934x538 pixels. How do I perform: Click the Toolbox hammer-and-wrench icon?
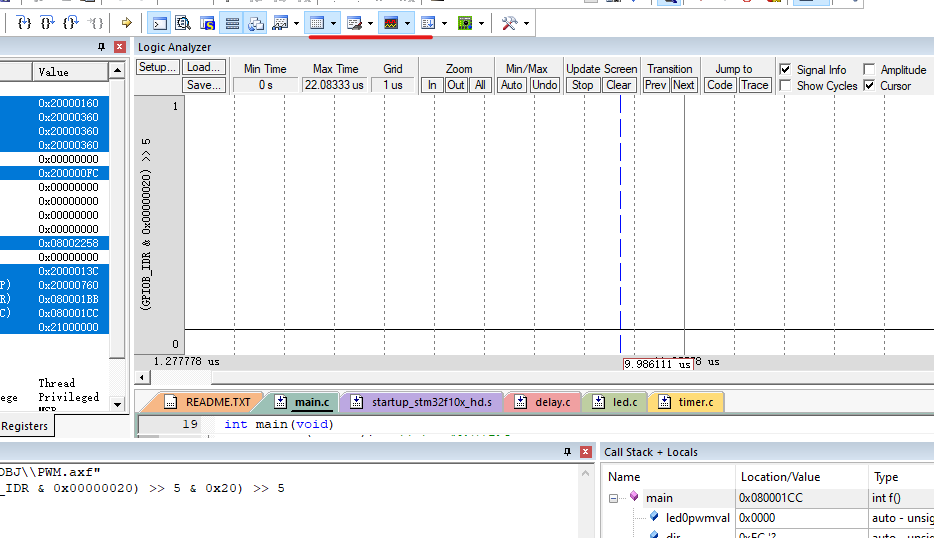point(509,23)
